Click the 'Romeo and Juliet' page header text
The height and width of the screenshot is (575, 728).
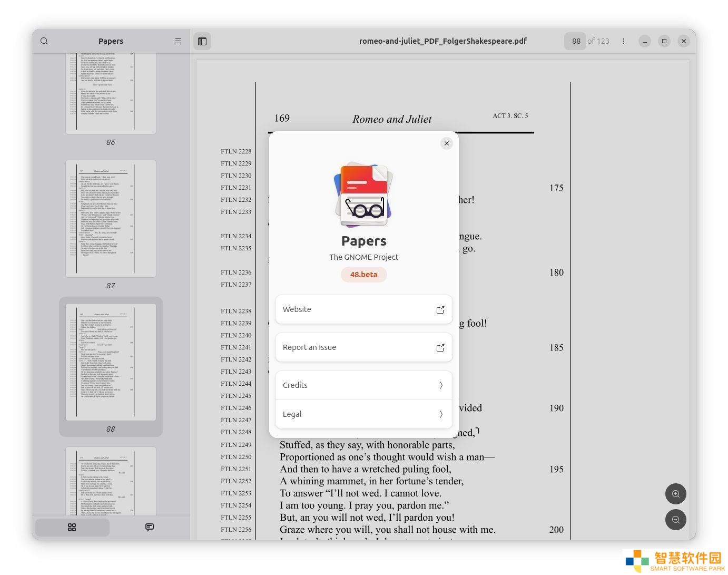pyautogui.click(x=392, y=119)
